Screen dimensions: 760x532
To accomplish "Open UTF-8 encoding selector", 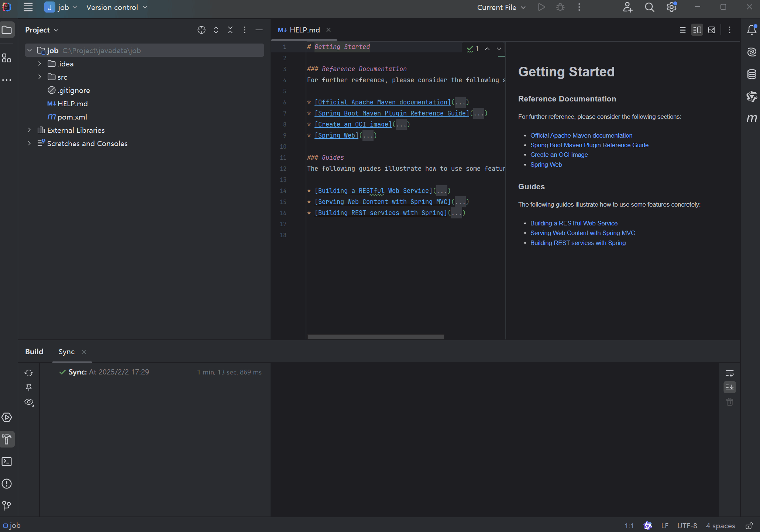I will [x=687, y=526].
